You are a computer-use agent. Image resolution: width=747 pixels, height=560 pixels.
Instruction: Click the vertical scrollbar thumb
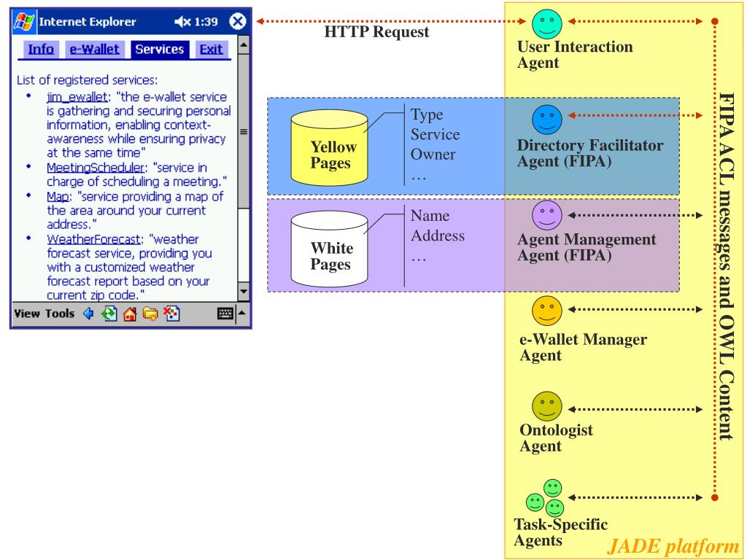(x=244, y=131)
